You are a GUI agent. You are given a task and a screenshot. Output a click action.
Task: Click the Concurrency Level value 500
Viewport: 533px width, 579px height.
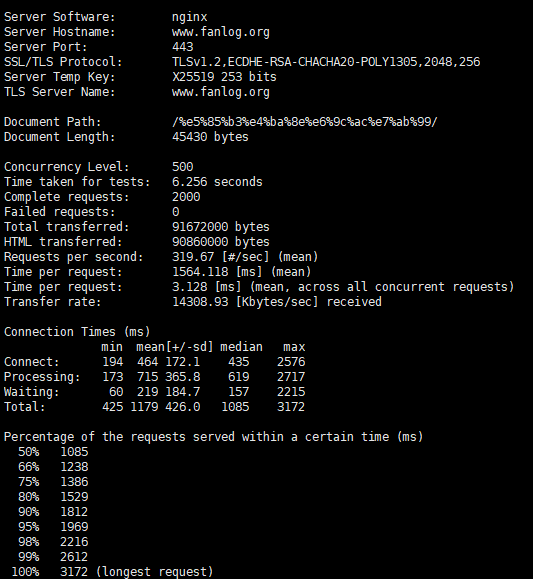tap(182, 167)
